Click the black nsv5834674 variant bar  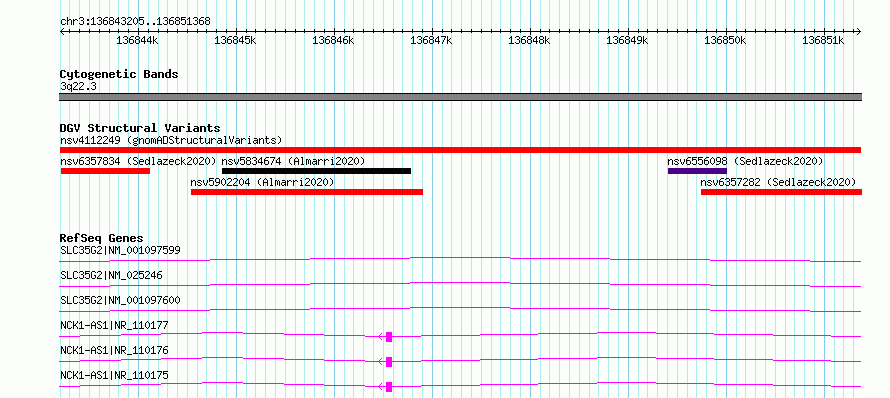[316, 171]
